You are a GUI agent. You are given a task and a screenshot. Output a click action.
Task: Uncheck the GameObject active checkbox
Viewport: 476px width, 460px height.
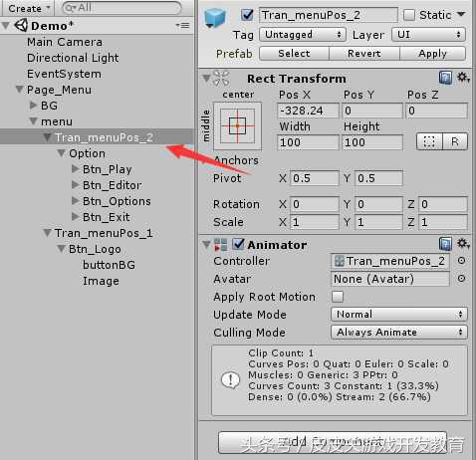[247, 15]
